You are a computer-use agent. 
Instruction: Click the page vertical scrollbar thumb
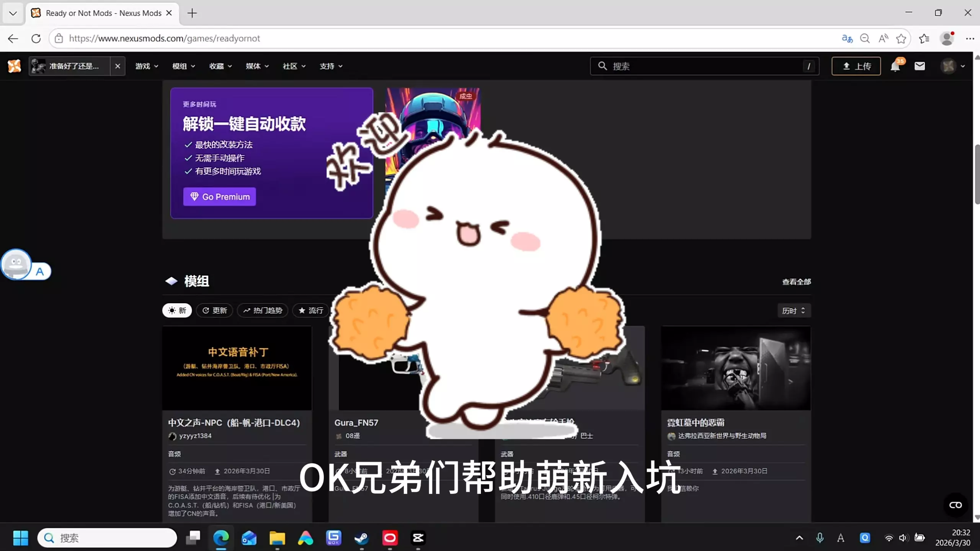977,174
